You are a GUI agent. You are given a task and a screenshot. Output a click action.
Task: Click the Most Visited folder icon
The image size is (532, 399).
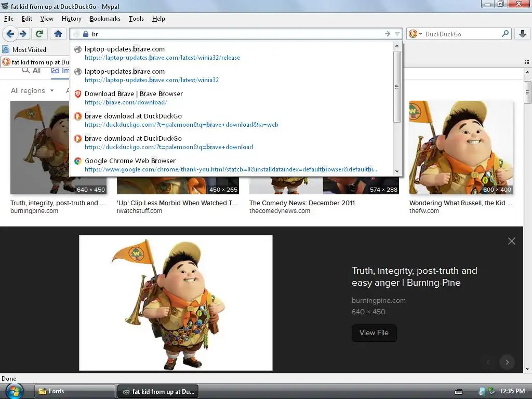click(6, 49)
